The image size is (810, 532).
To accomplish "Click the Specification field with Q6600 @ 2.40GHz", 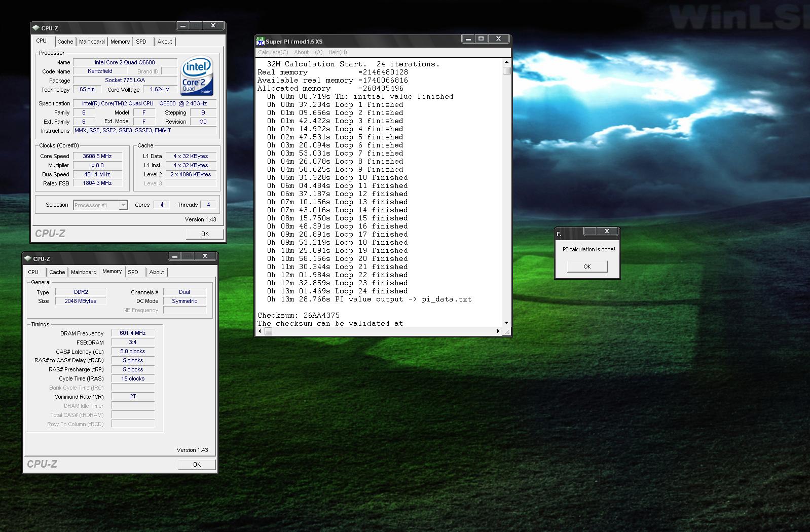I will [145, 103].
